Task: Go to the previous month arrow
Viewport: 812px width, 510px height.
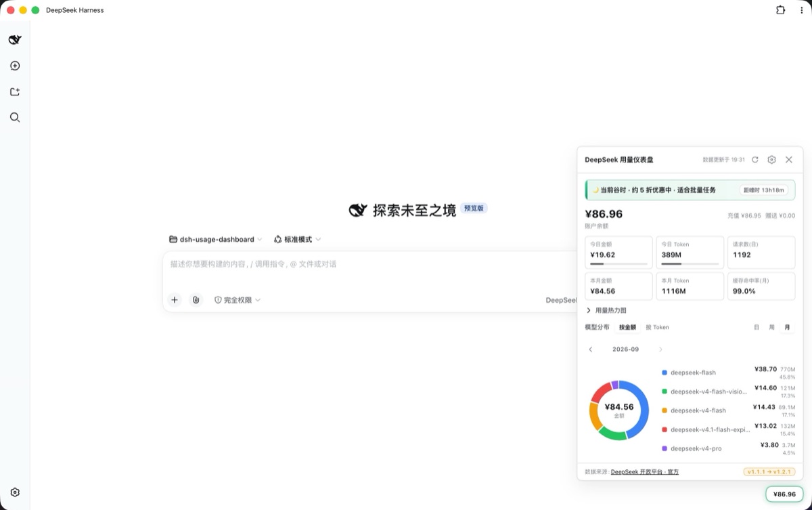Action: [591, 349]
